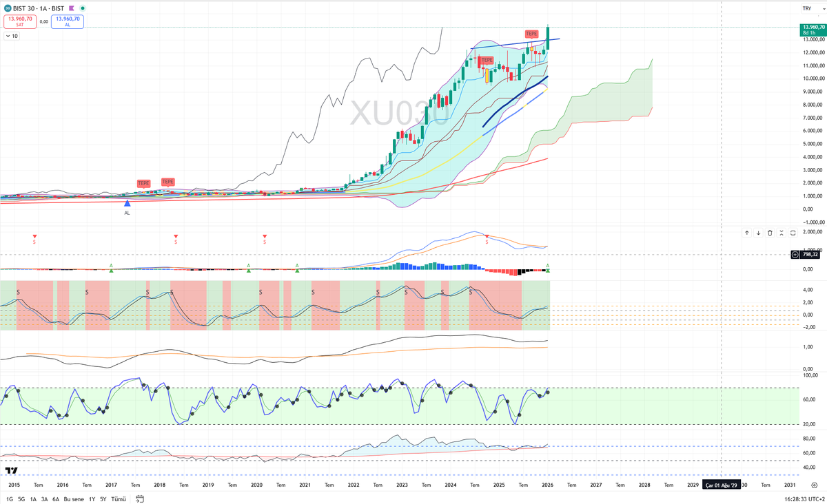Screen dimensions: 827x504
Task: Click the red S sell marker near 2024
Action: click(x=487, y=239)
